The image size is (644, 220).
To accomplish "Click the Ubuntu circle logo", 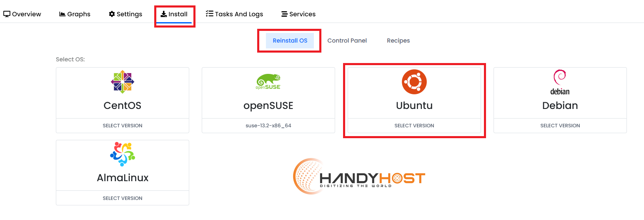I will 414,82.
